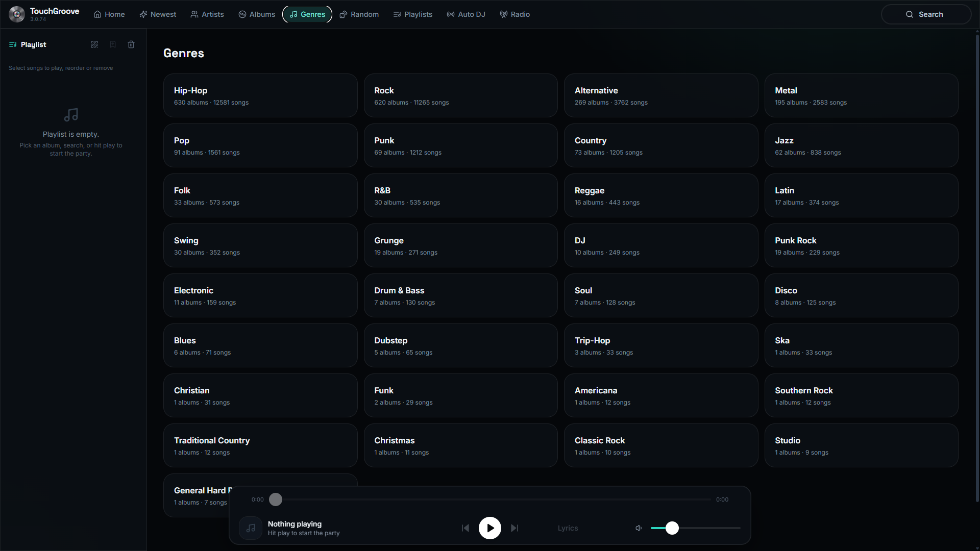The height and width of the screenshot is (551, 980).
Task: Skip to previous track
Action: coord(465,528)
